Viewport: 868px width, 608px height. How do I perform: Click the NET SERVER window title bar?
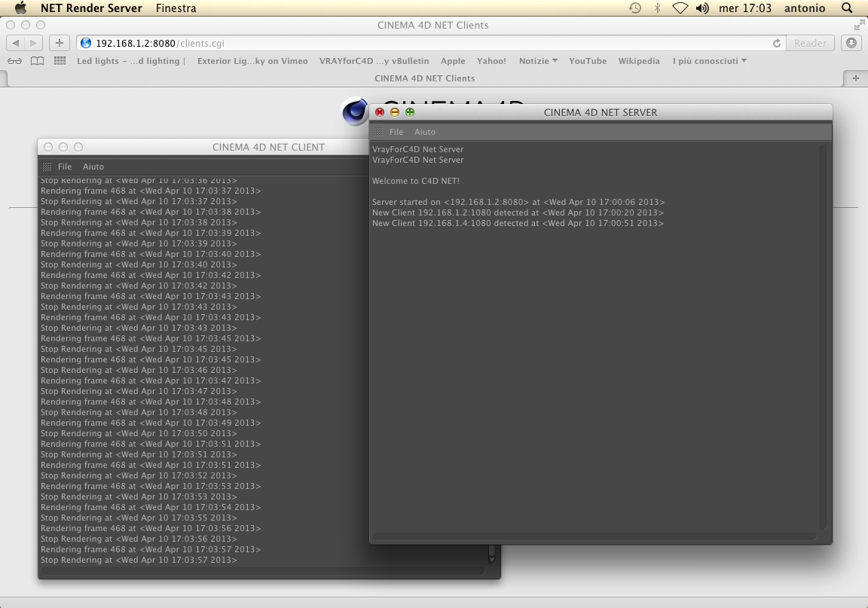(x=601, y=112)
